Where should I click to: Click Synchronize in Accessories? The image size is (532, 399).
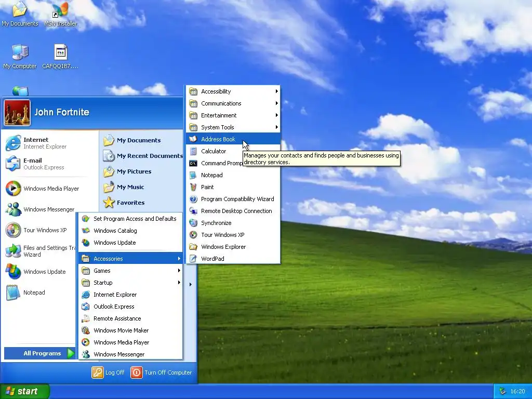[233, 222]
